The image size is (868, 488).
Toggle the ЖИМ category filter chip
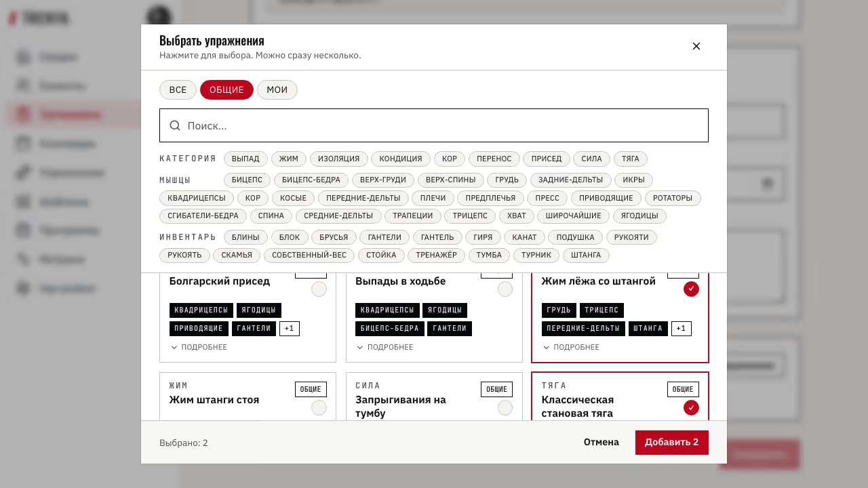tap(289, 159)
